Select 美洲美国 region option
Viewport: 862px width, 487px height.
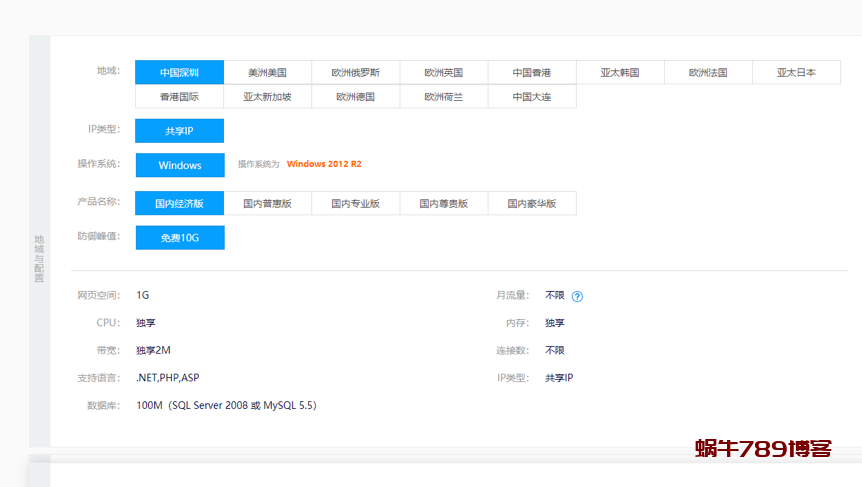pos(267,73)
